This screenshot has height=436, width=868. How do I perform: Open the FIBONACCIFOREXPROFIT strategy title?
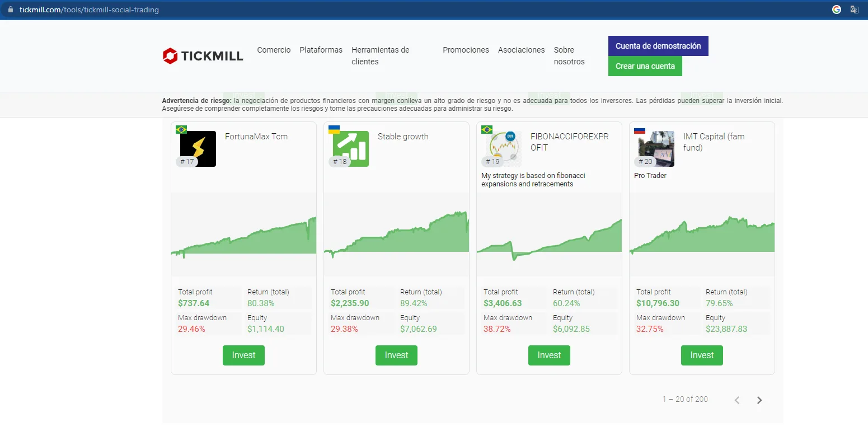[x=569, y=142]
